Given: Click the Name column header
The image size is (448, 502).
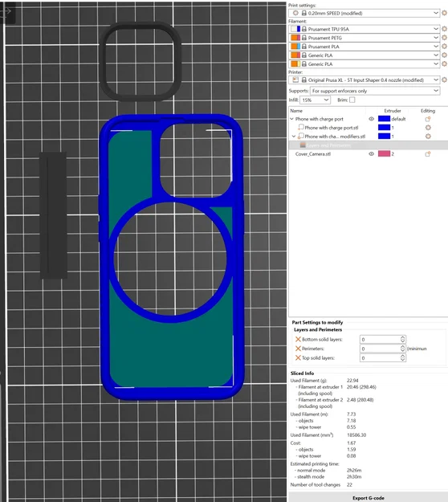Looking at the screenshot, I should point(296,111).
